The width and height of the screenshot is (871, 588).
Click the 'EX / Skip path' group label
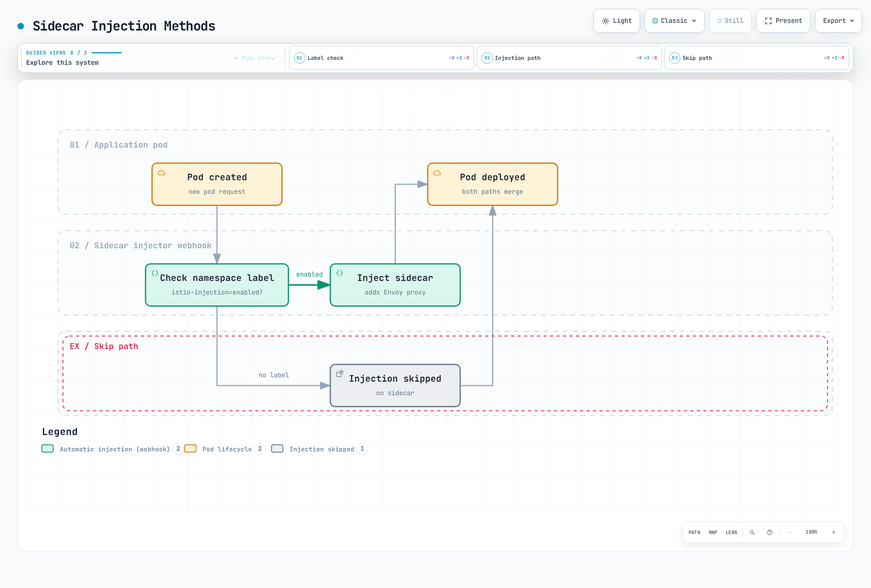104,346
